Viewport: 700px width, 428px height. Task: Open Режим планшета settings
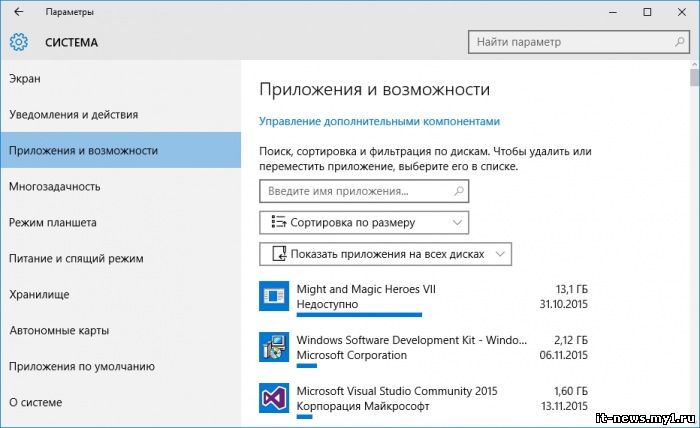121,222
